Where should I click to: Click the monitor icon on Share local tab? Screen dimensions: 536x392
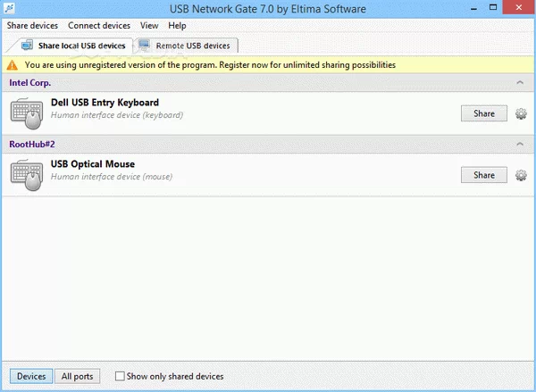click(x=27, y=46)
